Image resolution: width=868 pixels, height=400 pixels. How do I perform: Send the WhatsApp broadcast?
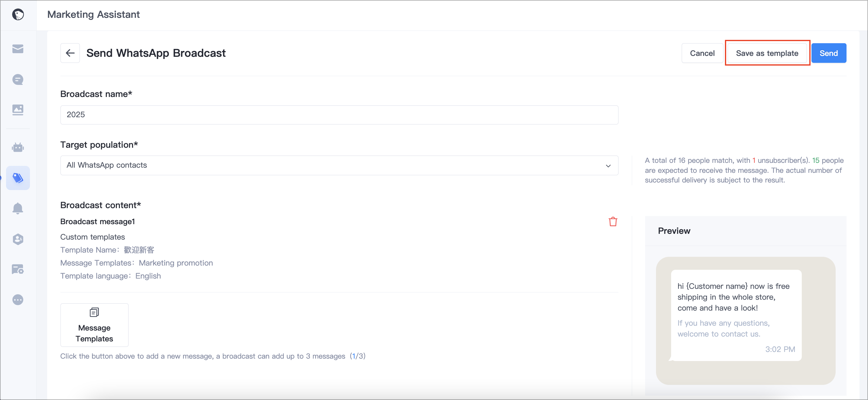829,53
